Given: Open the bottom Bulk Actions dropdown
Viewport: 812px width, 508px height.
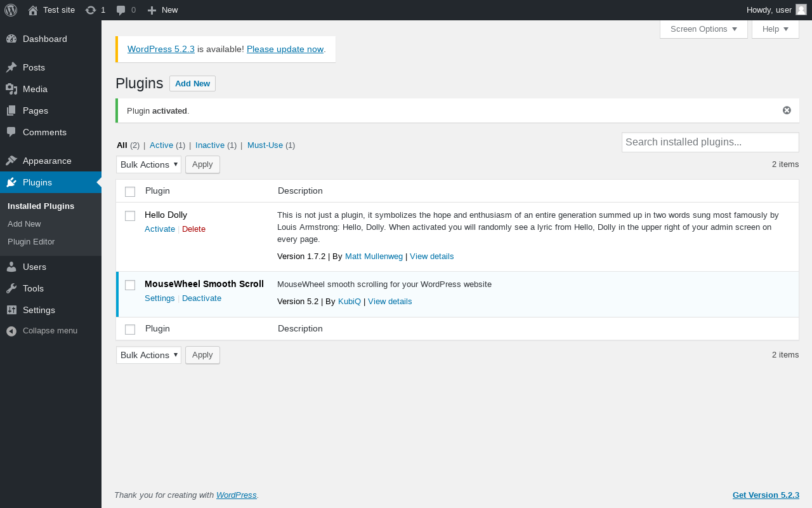Looking at the screenshot, I should [x=148, y=355].
